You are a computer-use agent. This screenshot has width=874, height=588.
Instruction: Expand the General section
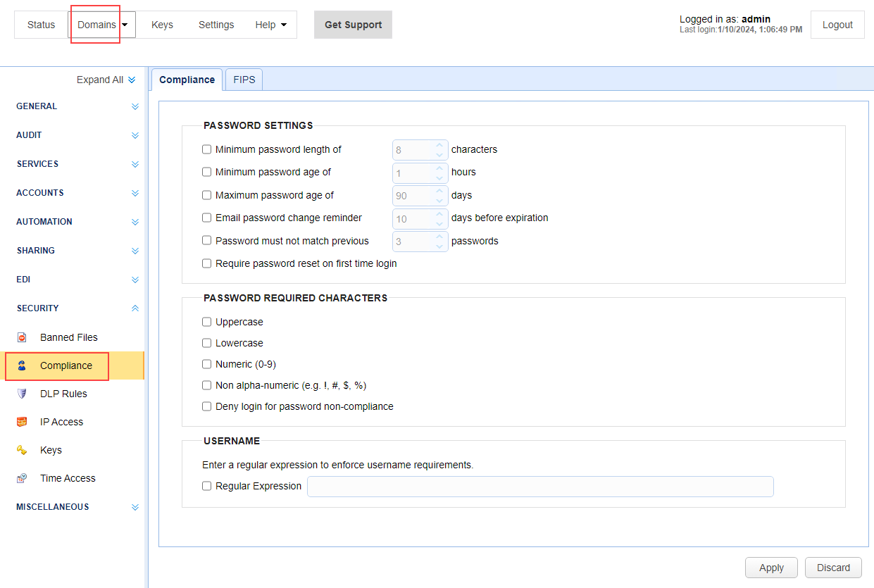tap(135, 107)
